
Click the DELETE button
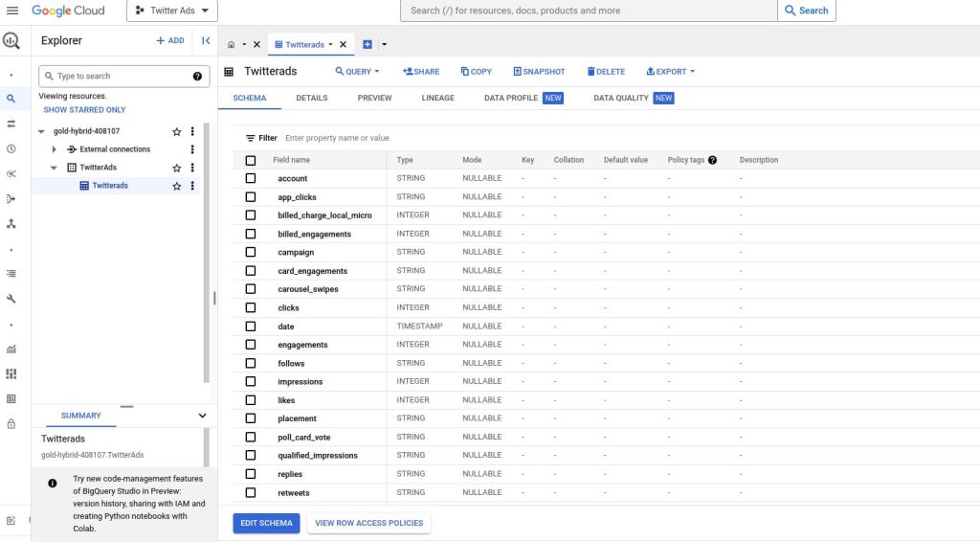[606, 71]
